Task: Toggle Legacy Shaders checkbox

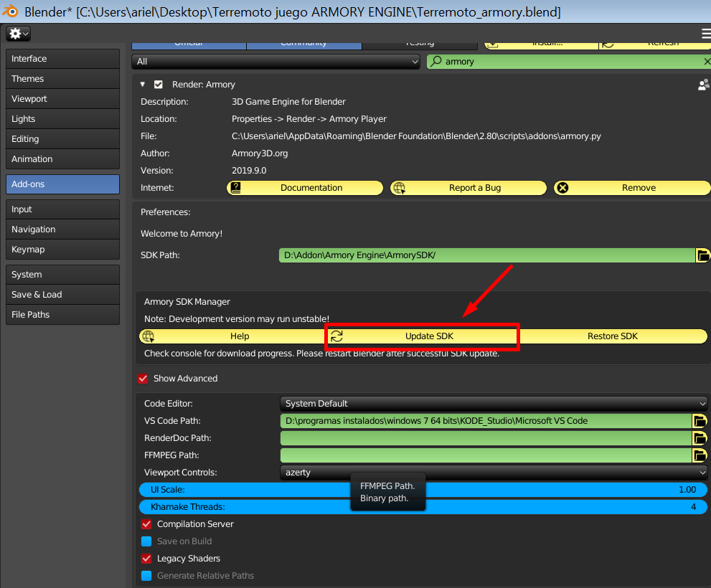Action: click(146, 559)
